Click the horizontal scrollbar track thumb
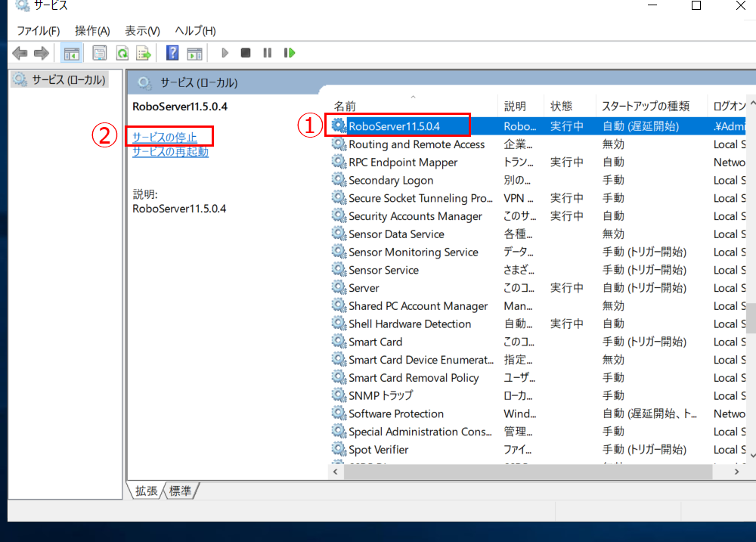Viewport: 756px width, 542px height. [x=528, y=472]
